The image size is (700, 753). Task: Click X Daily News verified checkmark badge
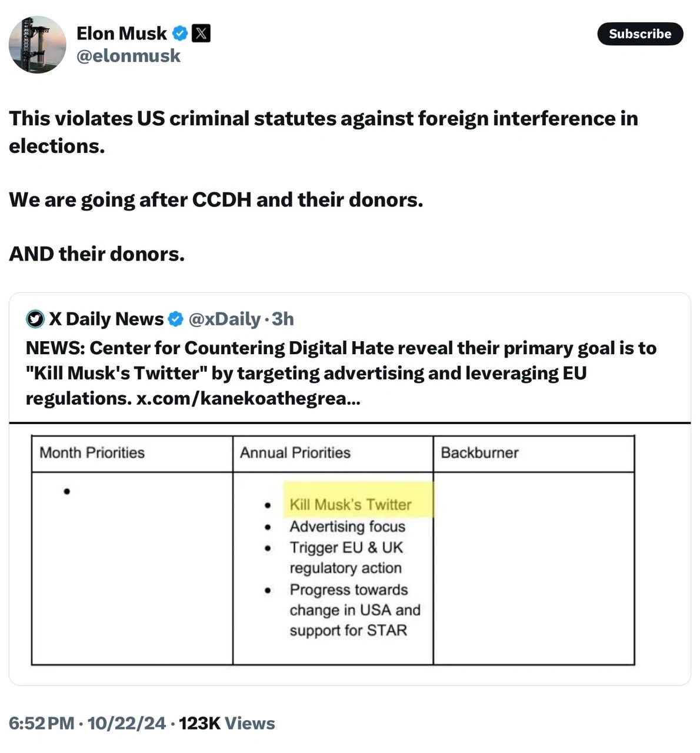coord(176,319)
